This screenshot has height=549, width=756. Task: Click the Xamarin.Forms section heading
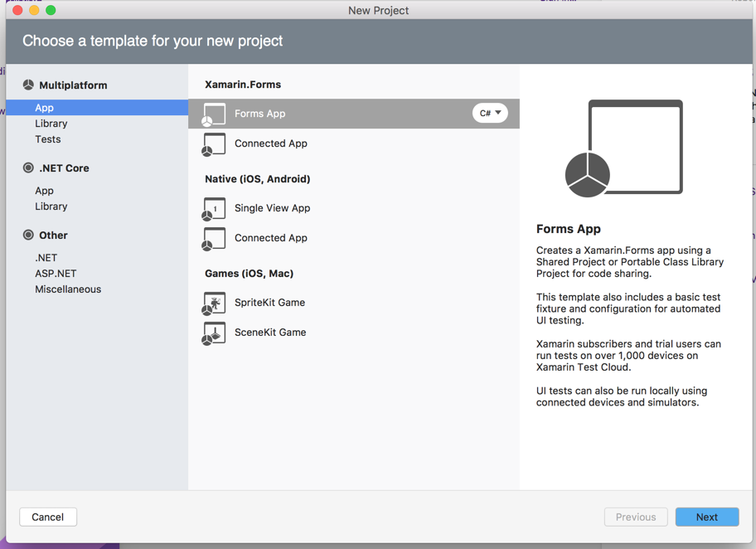(x=243, y=85)
